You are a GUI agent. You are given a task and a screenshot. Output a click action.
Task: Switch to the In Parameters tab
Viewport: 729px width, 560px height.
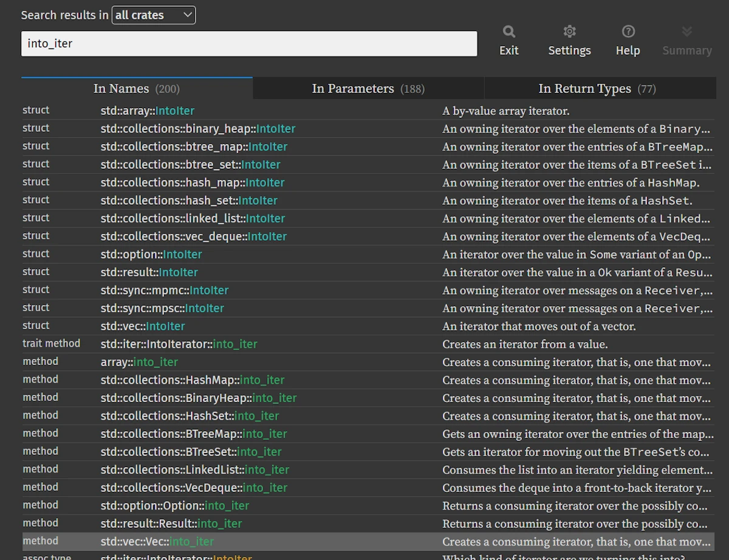[368, 89]
